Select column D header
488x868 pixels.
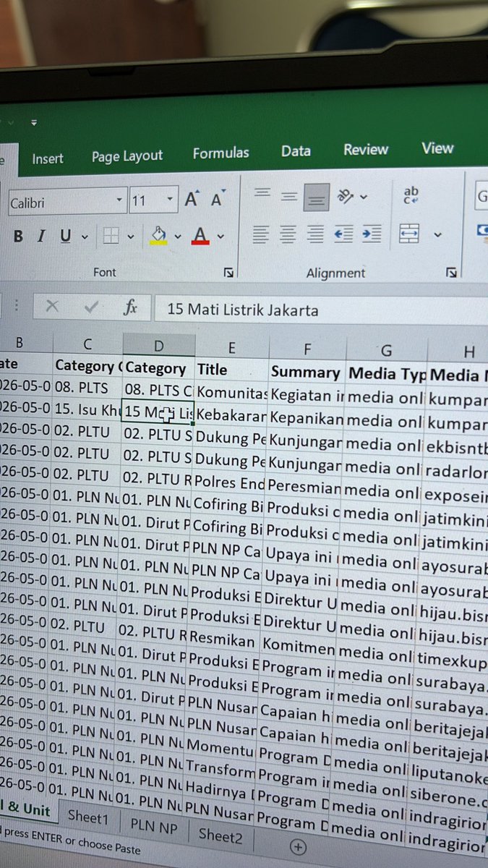158,346
